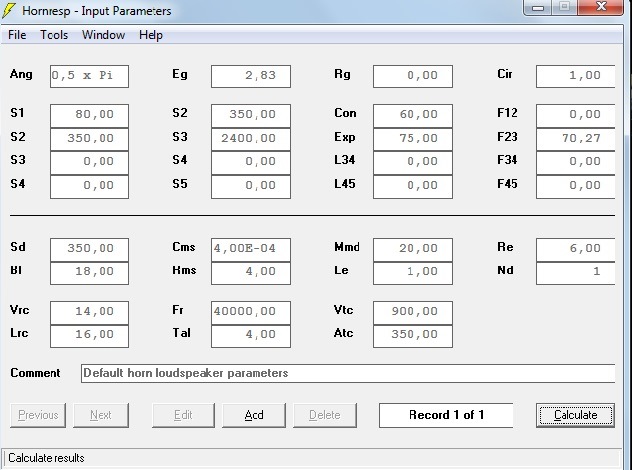Select the Rms input field
The image size is (632, 470).
(251, 273)
